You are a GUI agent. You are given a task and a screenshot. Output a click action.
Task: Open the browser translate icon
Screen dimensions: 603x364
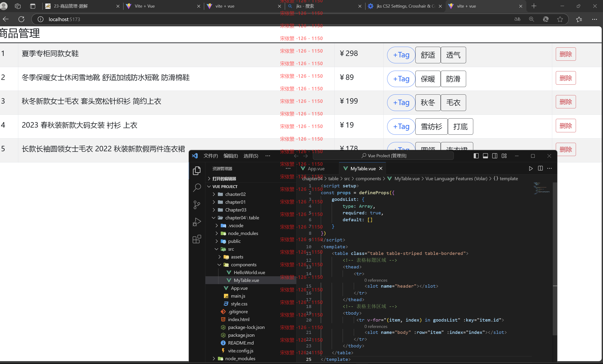coord(517,19)
